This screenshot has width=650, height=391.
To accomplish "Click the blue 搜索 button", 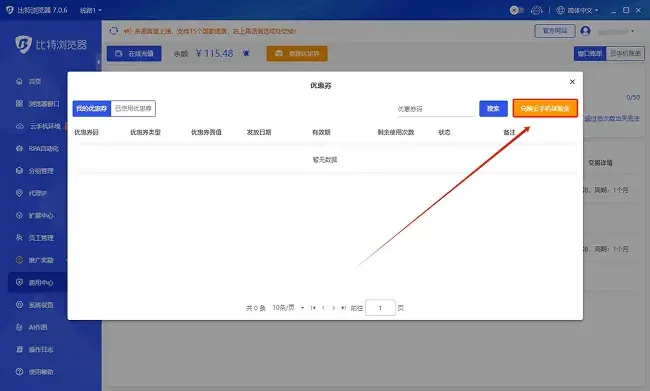I will click(x=493, y=109).
